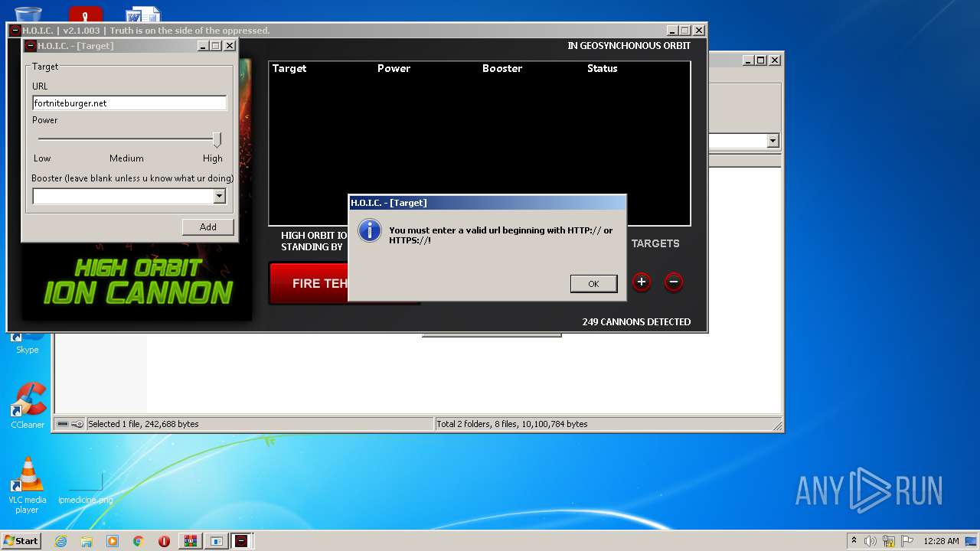Open Windows Explorer from taskbar

coord(87,541)
